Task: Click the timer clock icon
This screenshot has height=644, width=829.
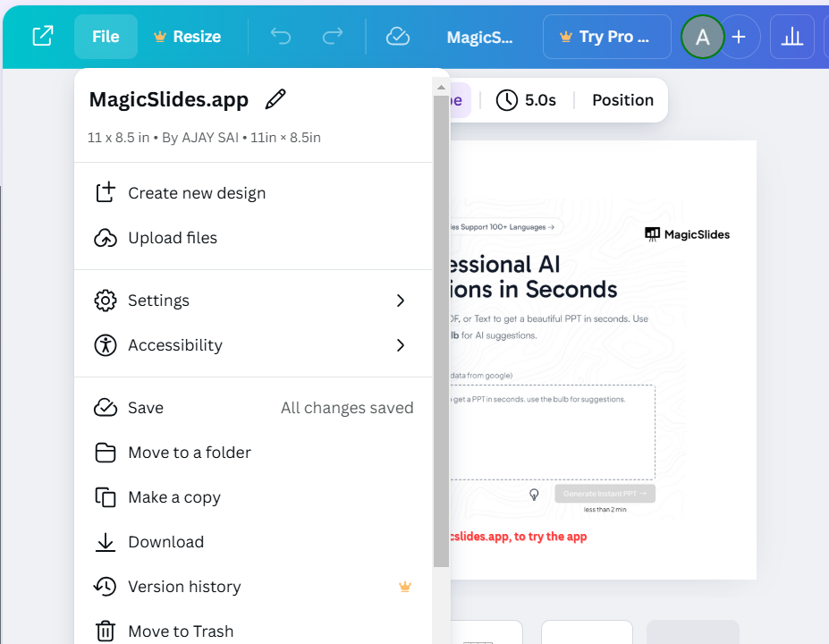Action: pos(506,100)
